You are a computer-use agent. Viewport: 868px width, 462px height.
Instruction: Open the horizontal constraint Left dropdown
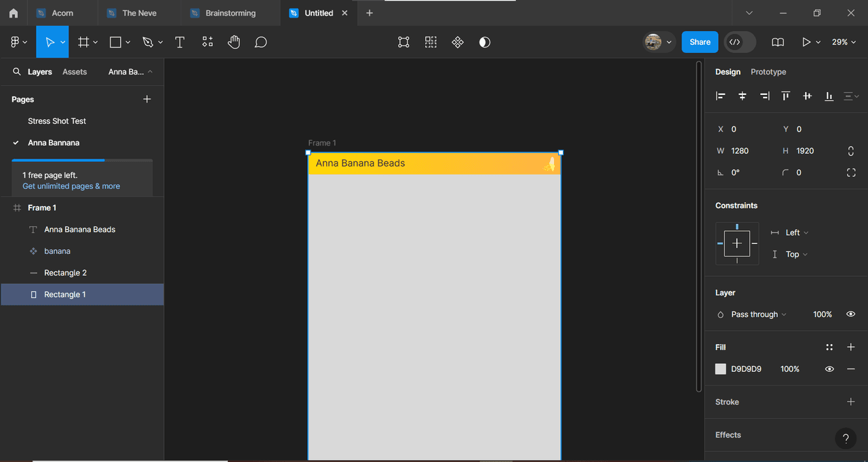pyautogui.click(x=791, y=232)
